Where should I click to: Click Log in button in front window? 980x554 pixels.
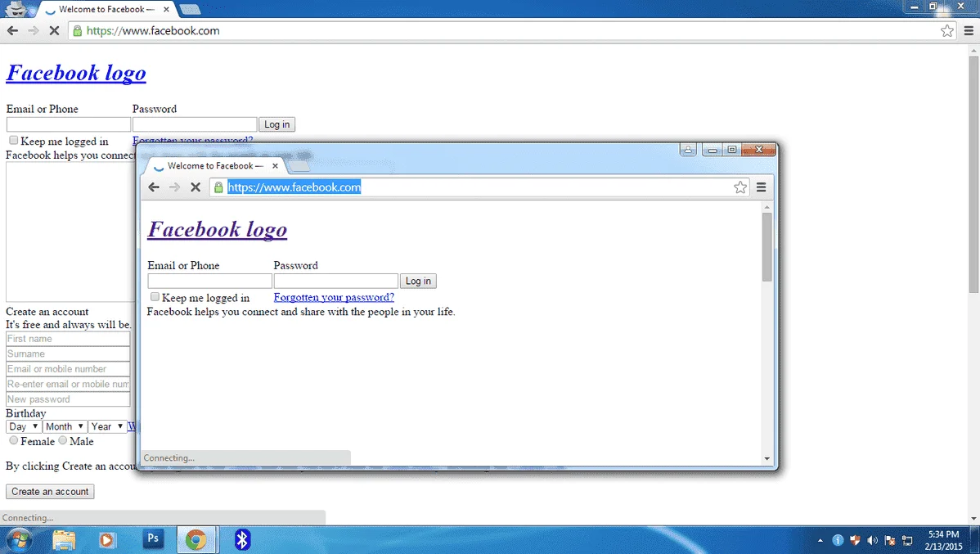pos(418,281)
